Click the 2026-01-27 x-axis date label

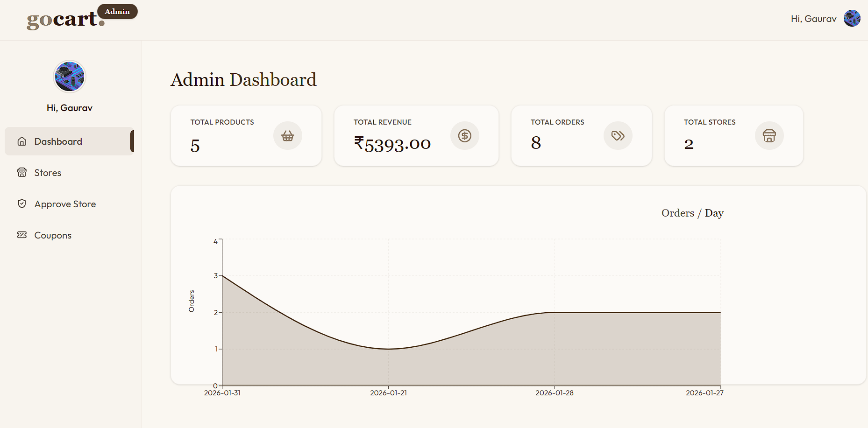[704, 393]
